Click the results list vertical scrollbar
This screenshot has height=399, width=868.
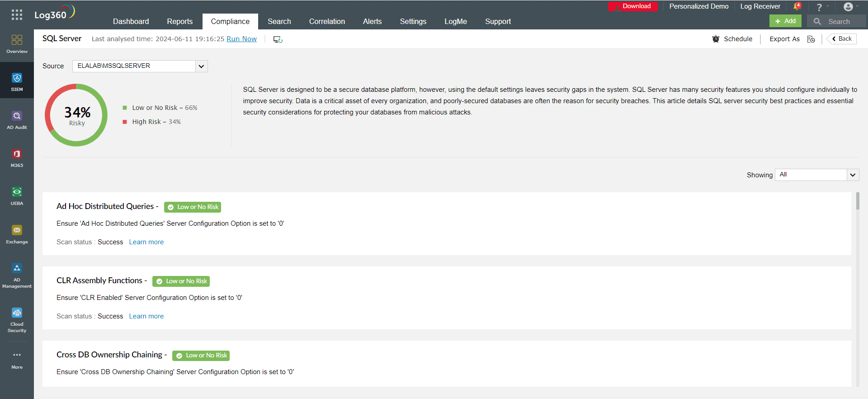(x=858, y=201)
